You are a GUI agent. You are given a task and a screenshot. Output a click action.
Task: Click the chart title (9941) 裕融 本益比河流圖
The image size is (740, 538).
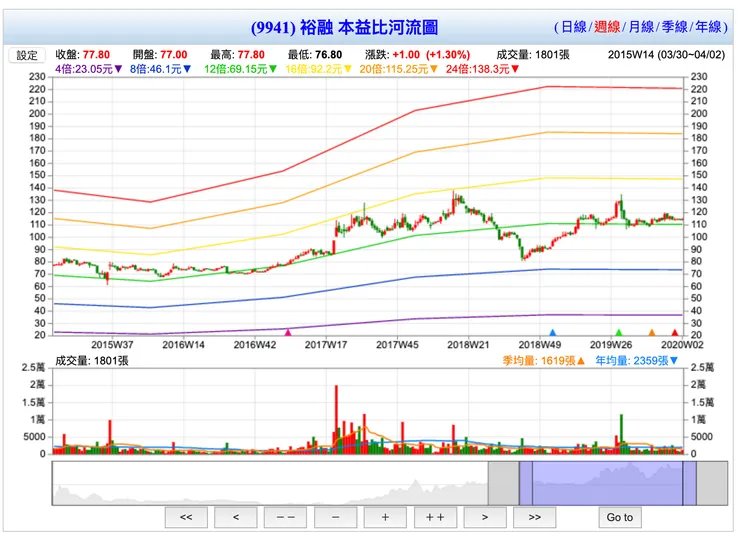click(344, 27)
